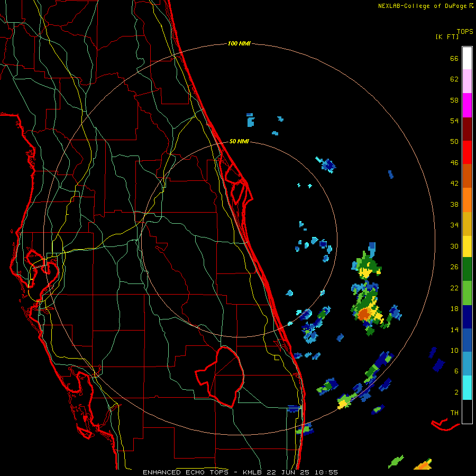Click the 30 legend value
Screen dimensions: 476x476
454,246
